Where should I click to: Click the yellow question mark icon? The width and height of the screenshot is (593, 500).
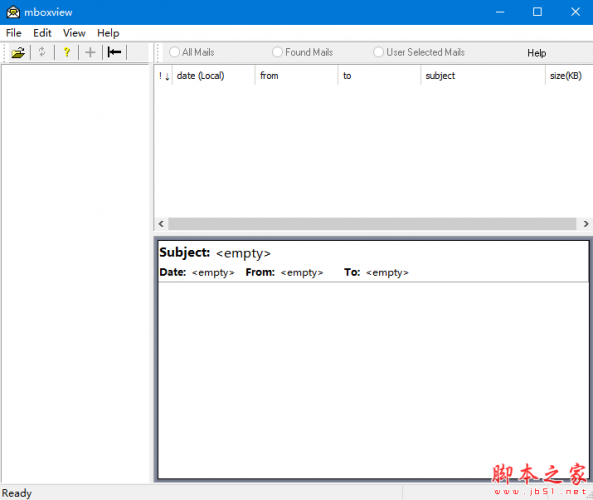67,52
